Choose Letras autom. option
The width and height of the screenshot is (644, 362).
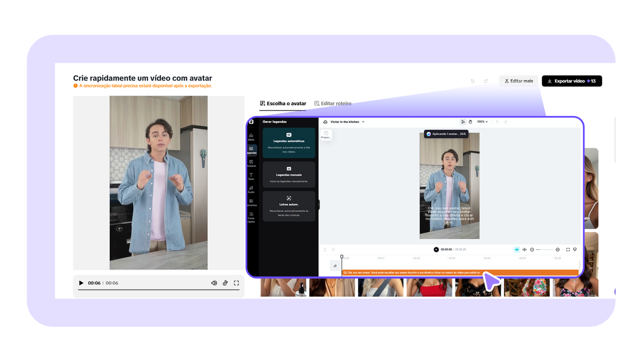click(289, 206)
